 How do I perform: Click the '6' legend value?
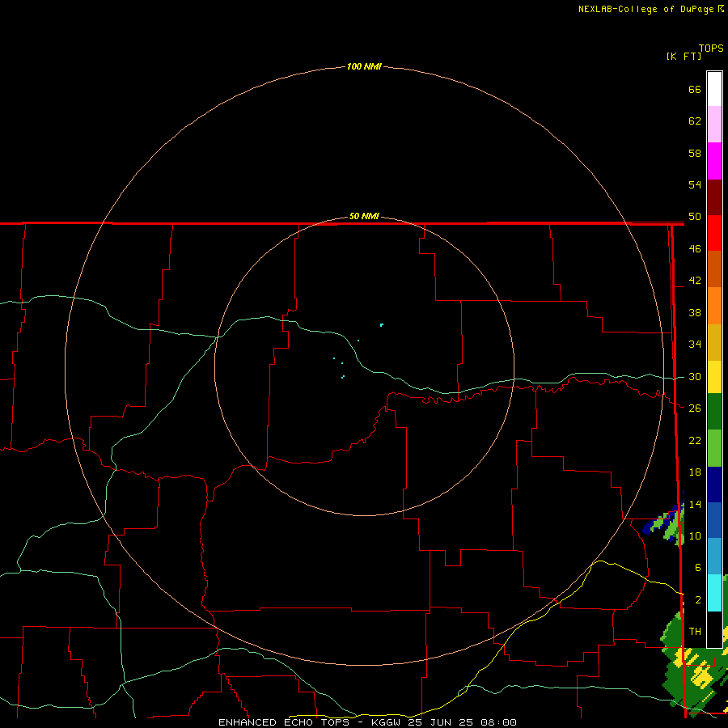pyautogui.click(x=697, y=567)
